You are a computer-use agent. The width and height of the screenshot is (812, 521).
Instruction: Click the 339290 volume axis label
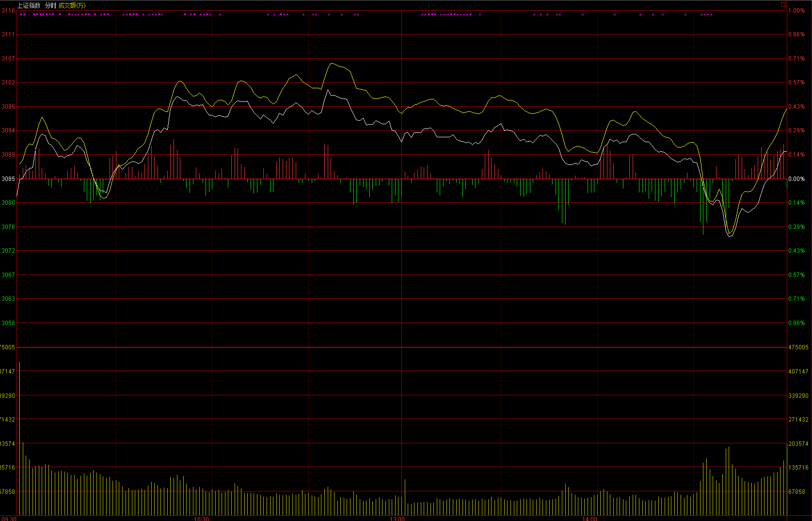[x=798, y=396]
